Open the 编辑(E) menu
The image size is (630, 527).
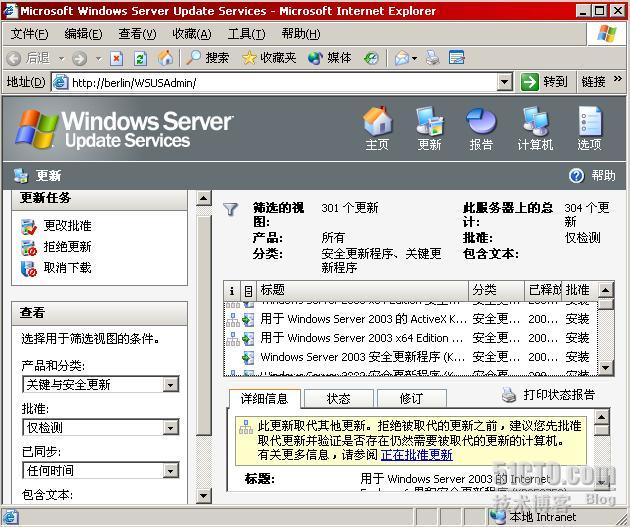point(83,34)
